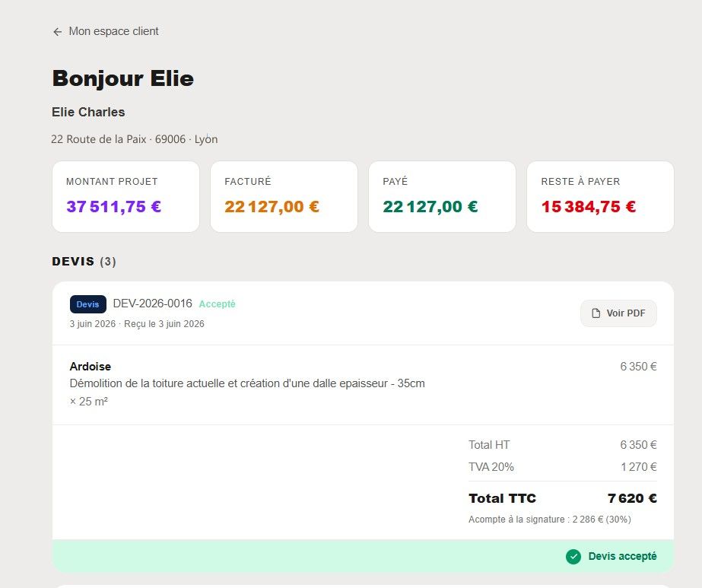Click the back arrow icon
Screen dimensions: 702x588
(57, 32)
